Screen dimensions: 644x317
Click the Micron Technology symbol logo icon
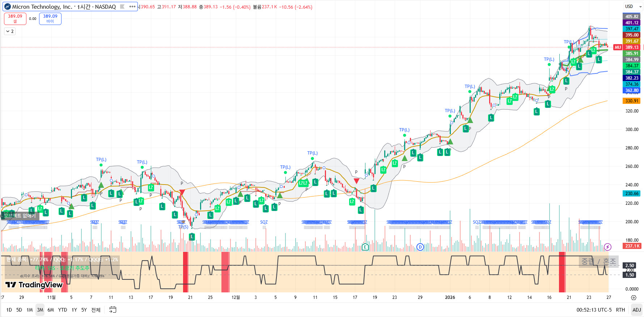click(8, 7)
